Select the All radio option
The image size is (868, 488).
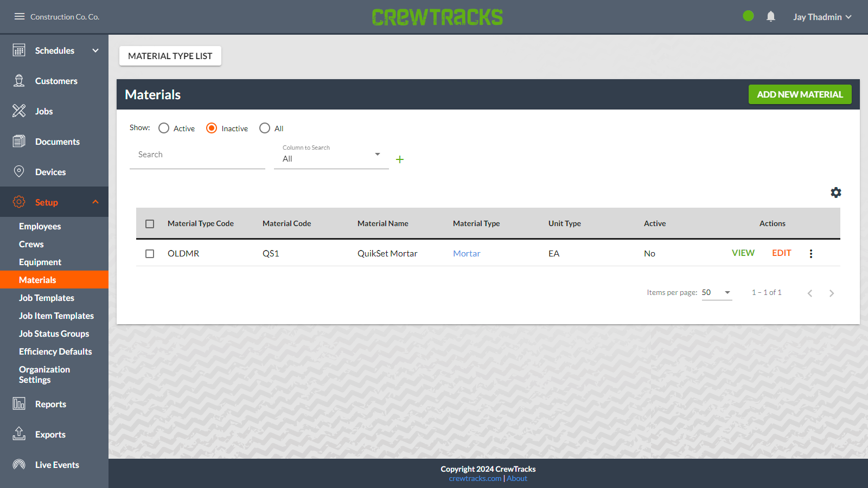[265, 128]
